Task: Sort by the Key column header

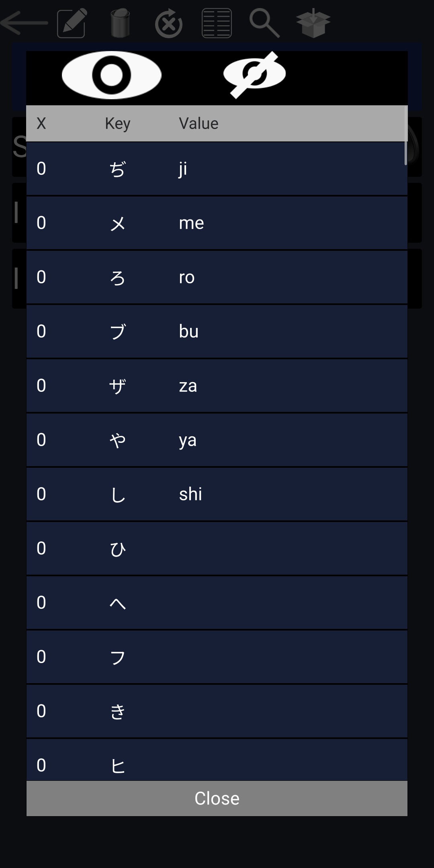Action: pos(117,123)
